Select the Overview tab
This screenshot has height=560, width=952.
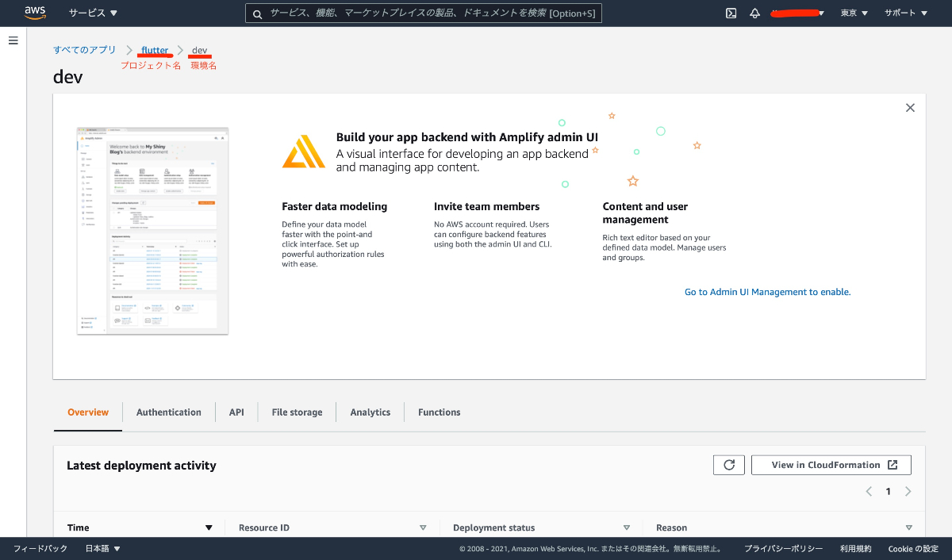point(88,412)
